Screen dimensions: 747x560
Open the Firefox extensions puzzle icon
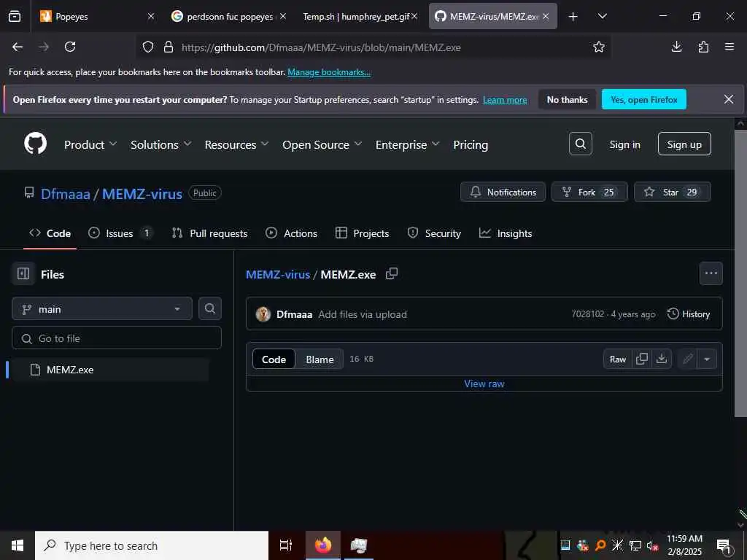[703, 47]
